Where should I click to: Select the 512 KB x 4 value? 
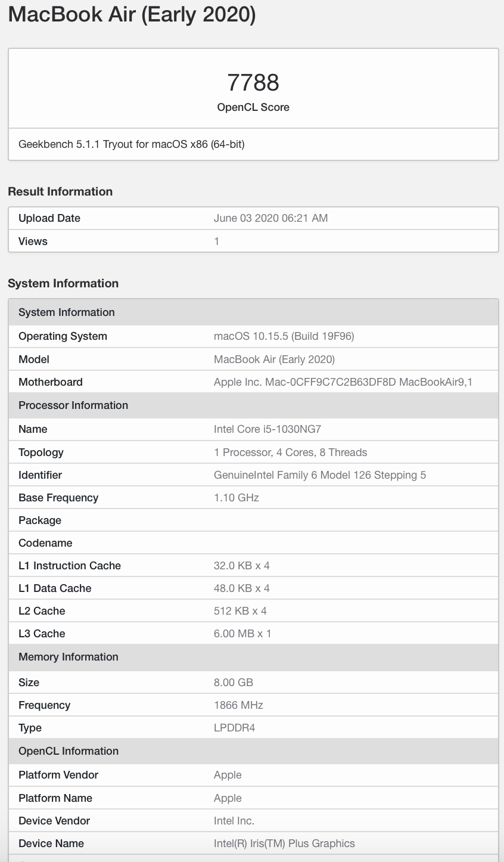tap(240, 611)
